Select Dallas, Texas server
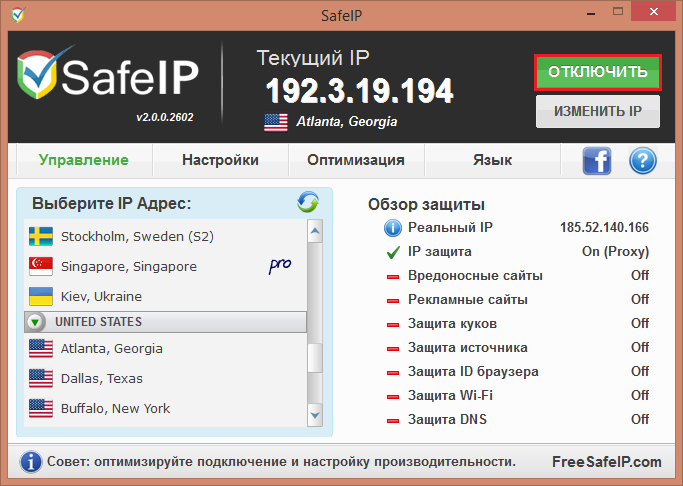This screenshot has width=683, height=486. click(166, 378)
